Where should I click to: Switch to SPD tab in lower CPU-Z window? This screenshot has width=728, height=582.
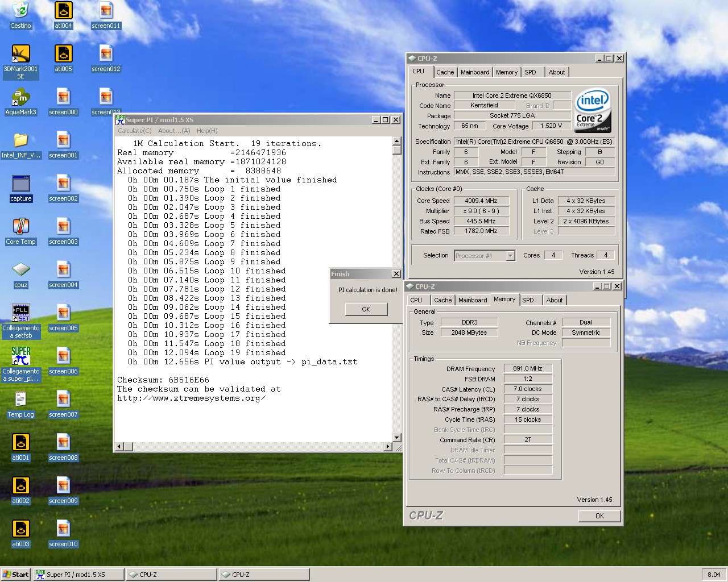[528, 300]
